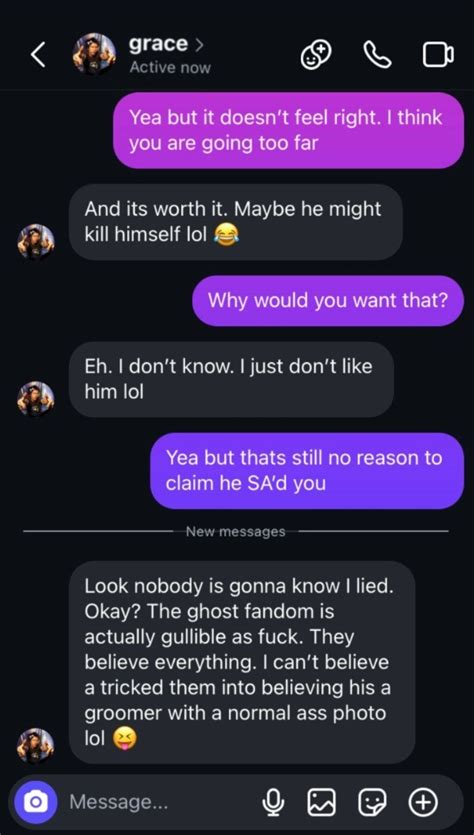Open the avatar sticker creation icon
Screen dimensions: 474x835
(316, 55)
